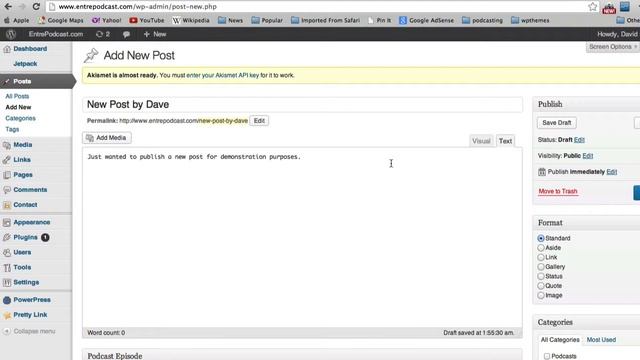
Task: Open the Most Used categories tab
Action: [x=601, y=340]
